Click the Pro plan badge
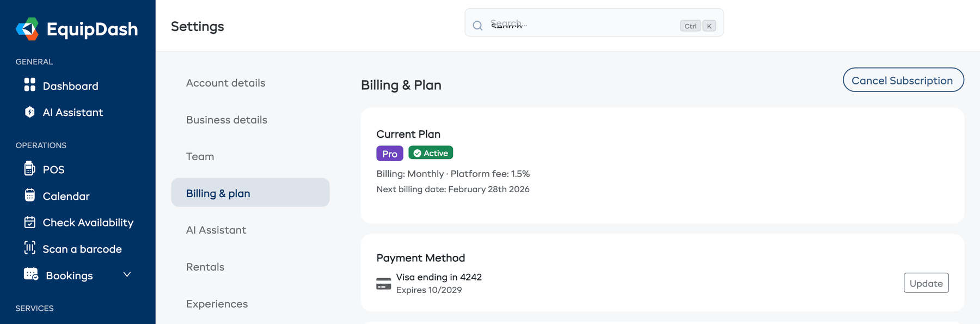980x324 pixels. [x=390, y=154]
